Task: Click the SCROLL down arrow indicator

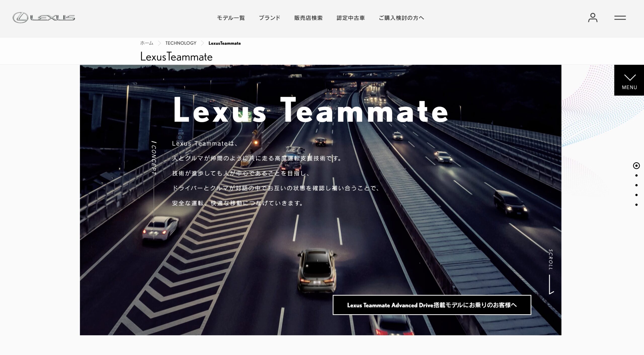Action: click(551, 284)
